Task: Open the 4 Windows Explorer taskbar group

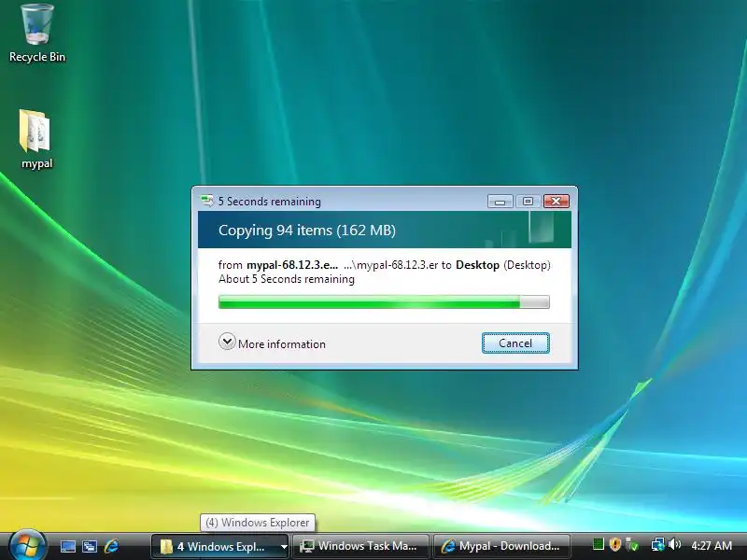Action: pyautogui.click(x=220, y=546)
